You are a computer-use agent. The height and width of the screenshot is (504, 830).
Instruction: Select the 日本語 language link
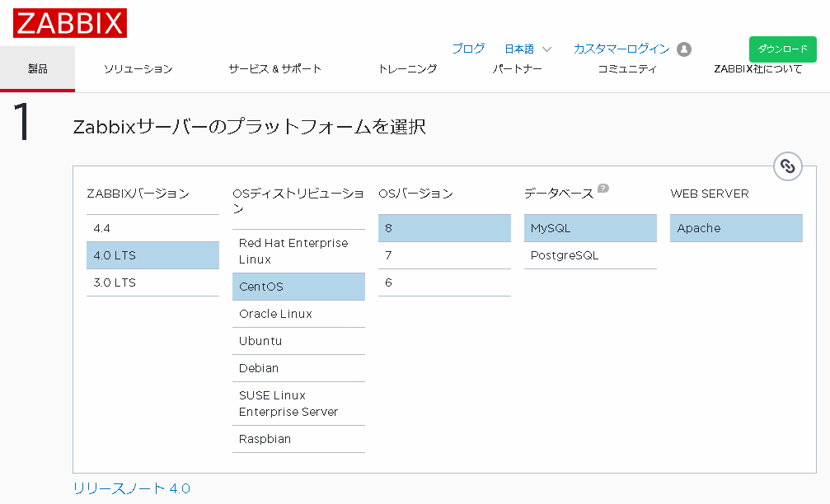518,49
